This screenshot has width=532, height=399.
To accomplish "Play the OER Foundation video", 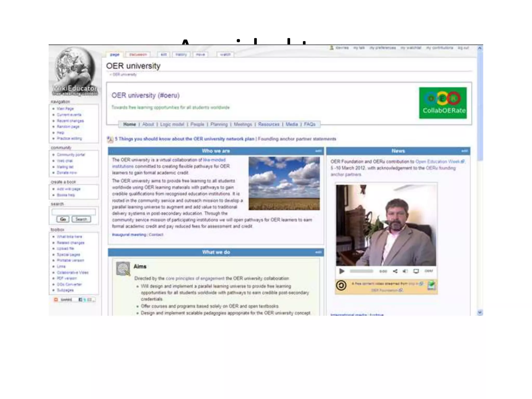I will [342, 271].
